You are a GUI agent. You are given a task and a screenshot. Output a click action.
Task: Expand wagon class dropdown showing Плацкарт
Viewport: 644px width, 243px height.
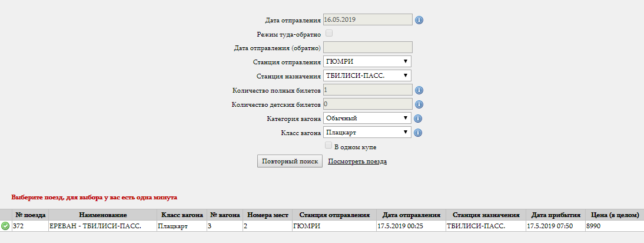click(367, 132)
